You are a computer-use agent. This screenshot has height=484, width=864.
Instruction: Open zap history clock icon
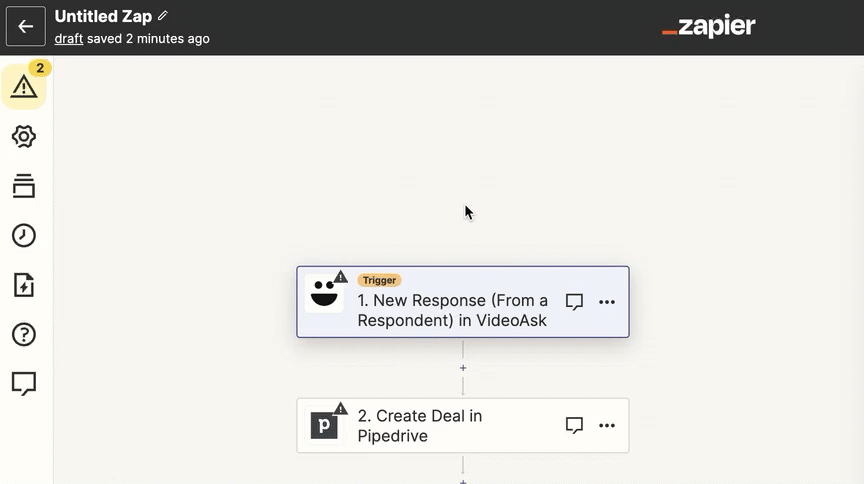point(24,235)
